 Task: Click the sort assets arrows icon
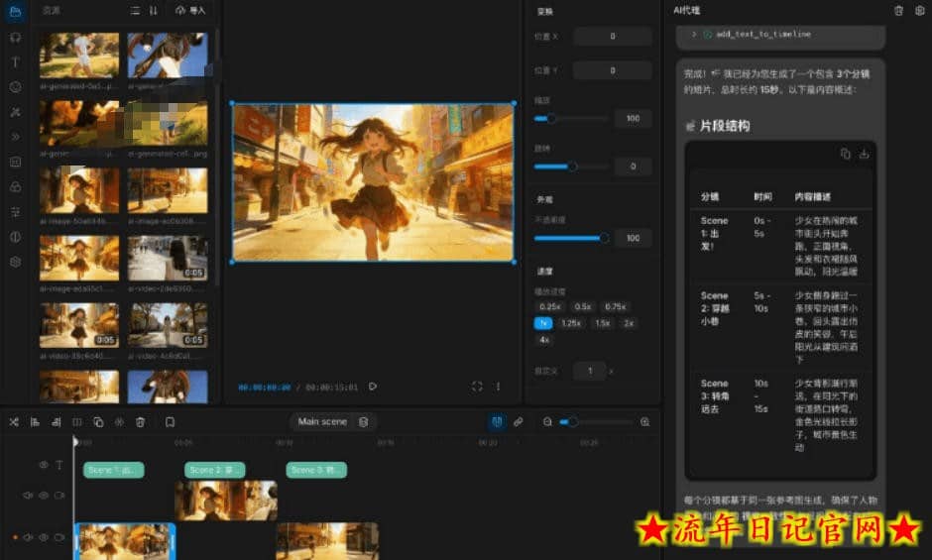154,11
